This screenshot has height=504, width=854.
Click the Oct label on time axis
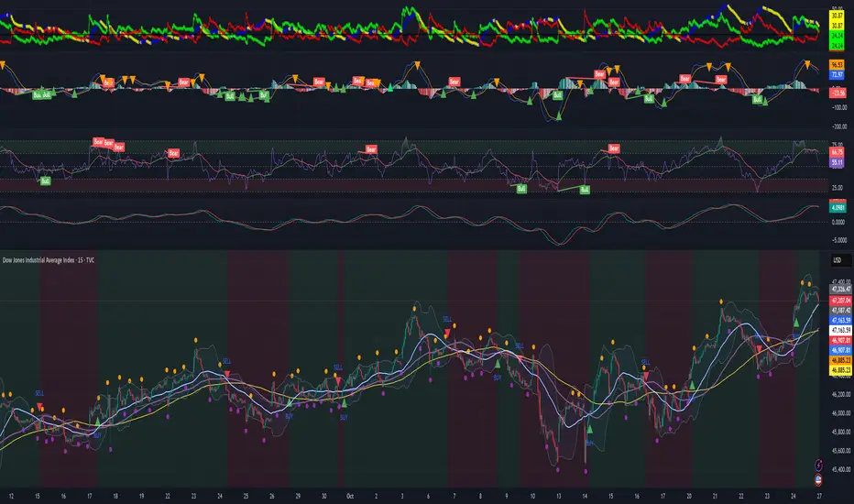tap(350, 496)
